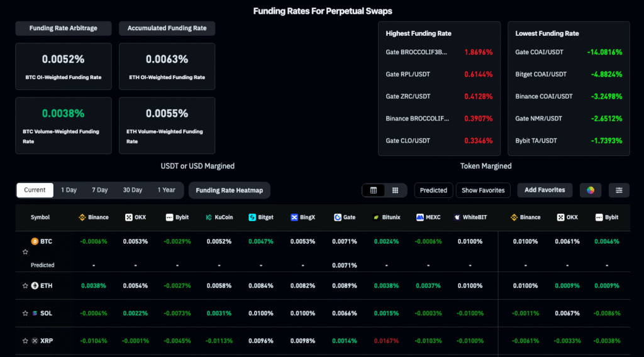Select the Current timeframe tab

coord(35,190)
